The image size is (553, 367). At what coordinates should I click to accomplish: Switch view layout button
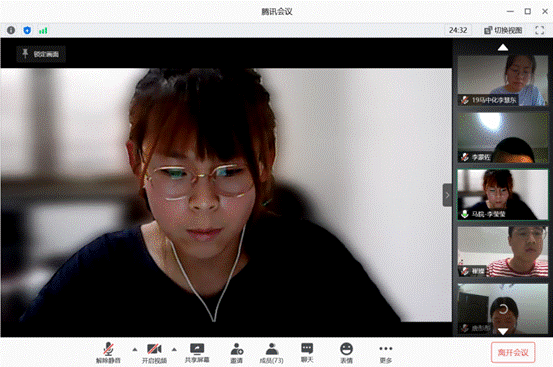[x=503, y=30]
